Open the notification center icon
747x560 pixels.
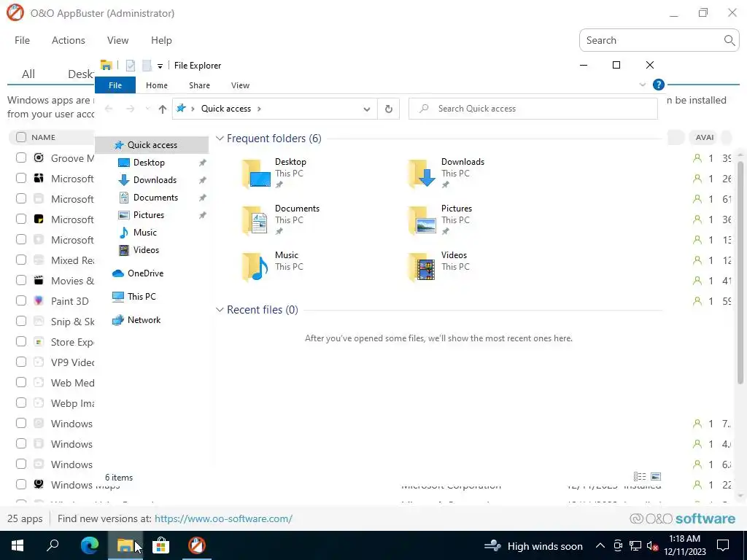click(x=723, y=545)
